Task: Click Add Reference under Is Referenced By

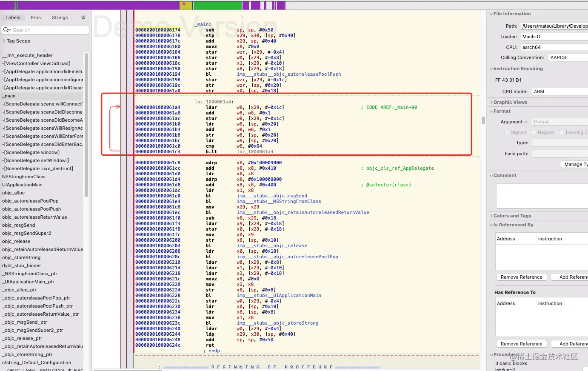Action: pyautogui.click(x=570, y=277)
